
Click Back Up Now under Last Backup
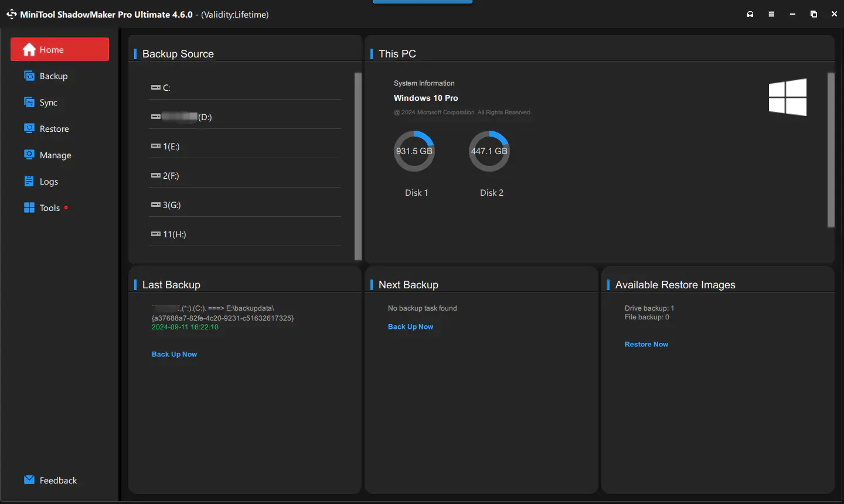tap(174, 354)
